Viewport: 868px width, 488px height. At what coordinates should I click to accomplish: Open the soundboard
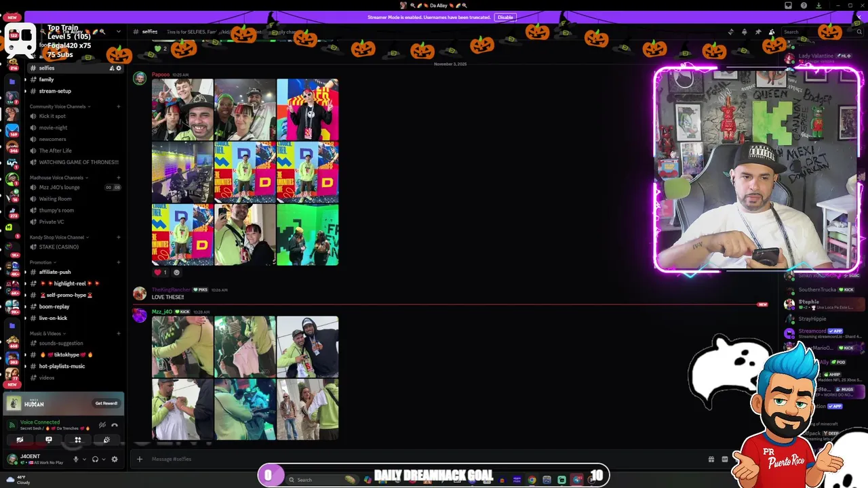click(x=106, y=440)
